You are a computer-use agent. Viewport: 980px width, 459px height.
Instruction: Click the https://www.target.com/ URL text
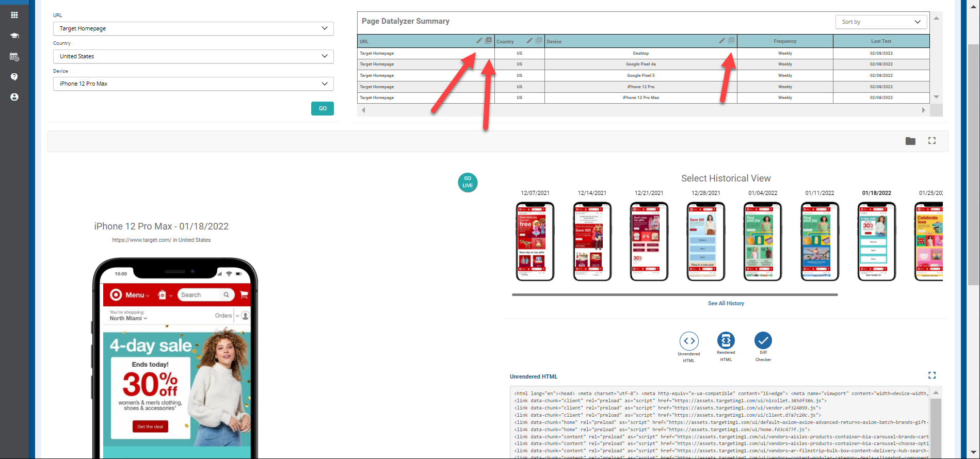[x=142, y=240]
